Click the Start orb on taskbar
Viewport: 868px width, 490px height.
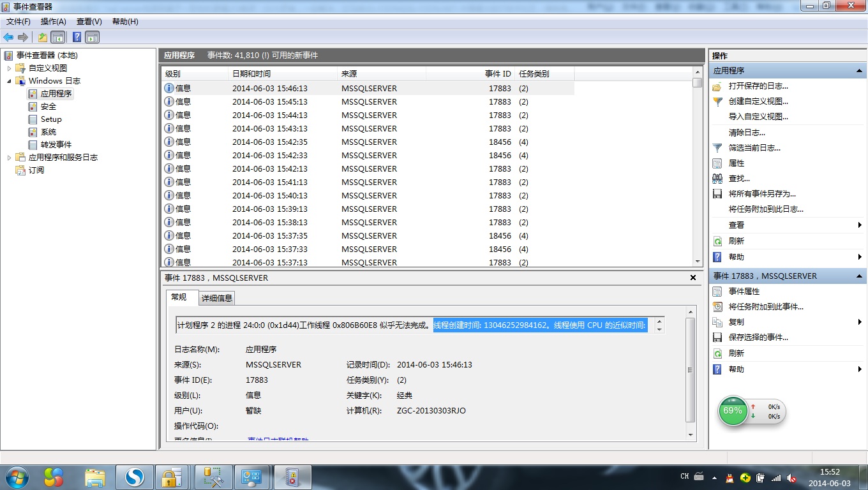point(16,477)
